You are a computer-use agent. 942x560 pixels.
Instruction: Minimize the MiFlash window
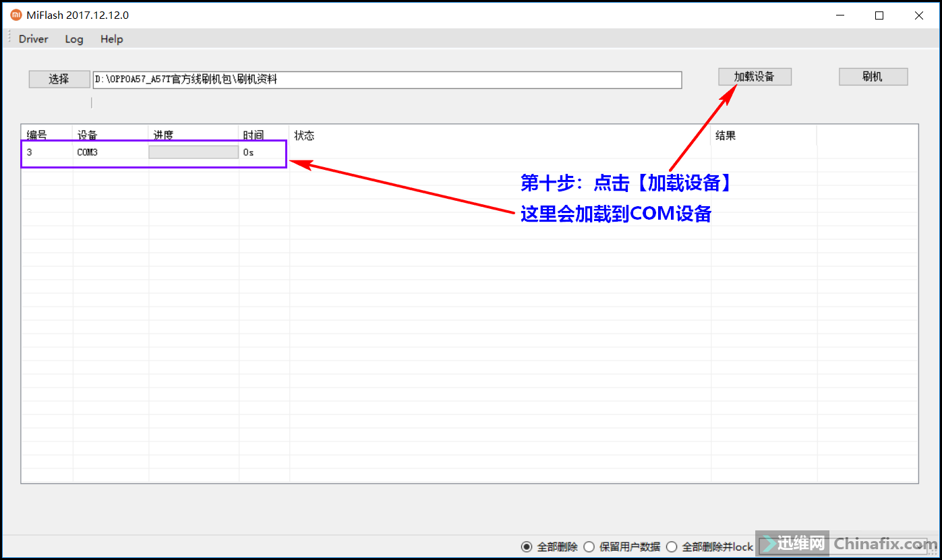(x=840, y=15)
